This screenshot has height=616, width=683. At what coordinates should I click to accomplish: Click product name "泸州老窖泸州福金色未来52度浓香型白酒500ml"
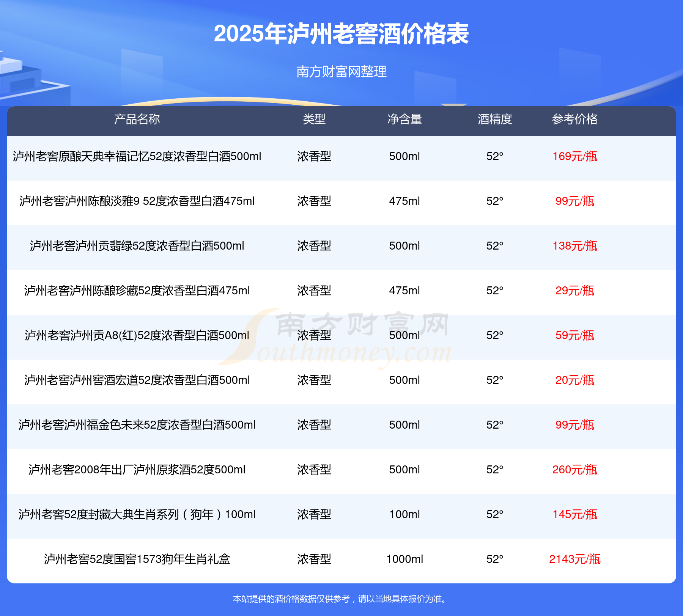click(x=137, y=425)
